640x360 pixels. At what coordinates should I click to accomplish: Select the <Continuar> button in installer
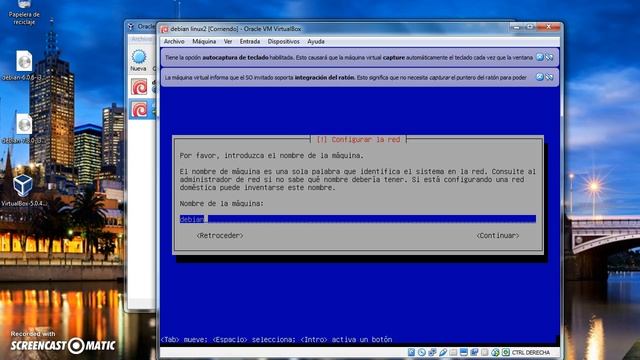coord(498,236)
